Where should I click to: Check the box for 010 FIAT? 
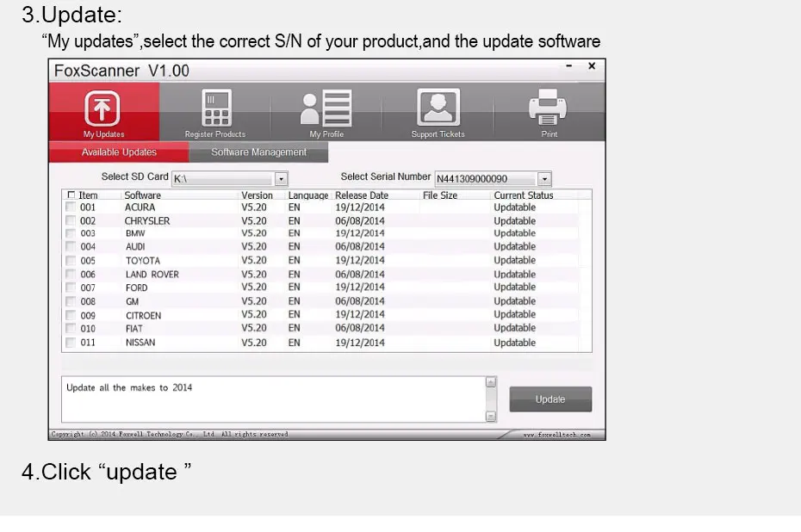pos(71,328)
